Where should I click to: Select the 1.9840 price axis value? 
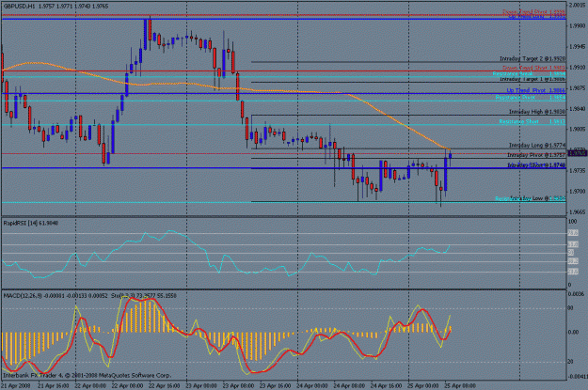[x=577, y=109]
